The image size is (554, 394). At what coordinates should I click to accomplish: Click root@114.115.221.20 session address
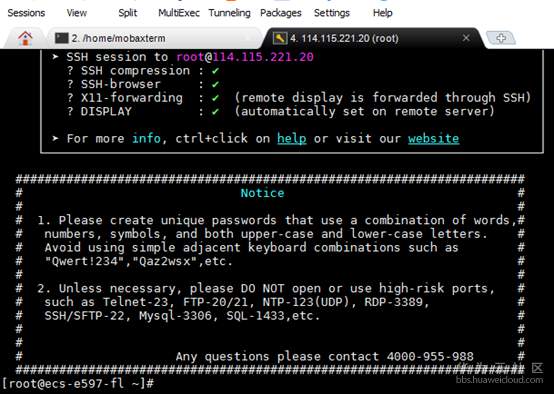point(245,57)
